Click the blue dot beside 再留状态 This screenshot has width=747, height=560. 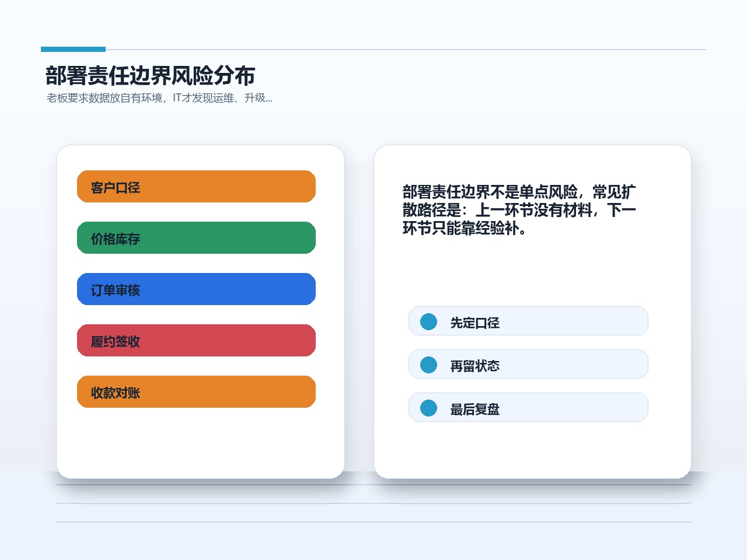point(428,365)
